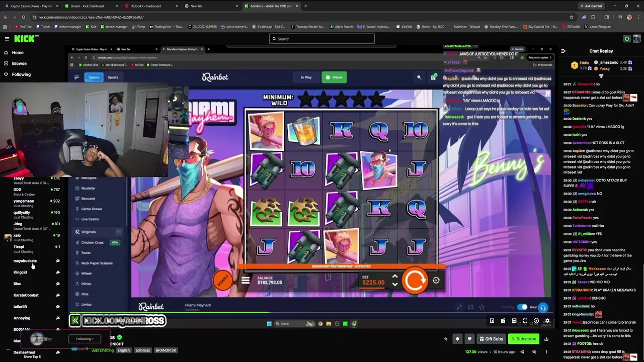Viewport: 644px width, 362px height.
Task: Click the Gift Subs button
Action: point(491,339)
